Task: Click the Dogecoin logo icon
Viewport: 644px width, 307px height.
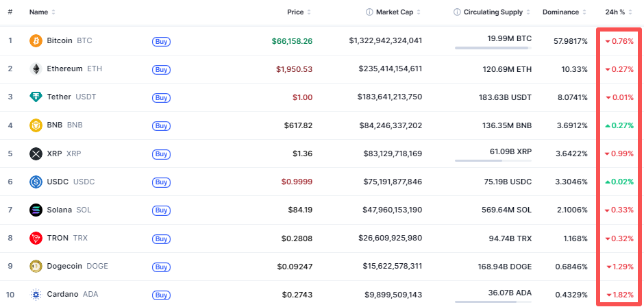Action: [36, 266]
